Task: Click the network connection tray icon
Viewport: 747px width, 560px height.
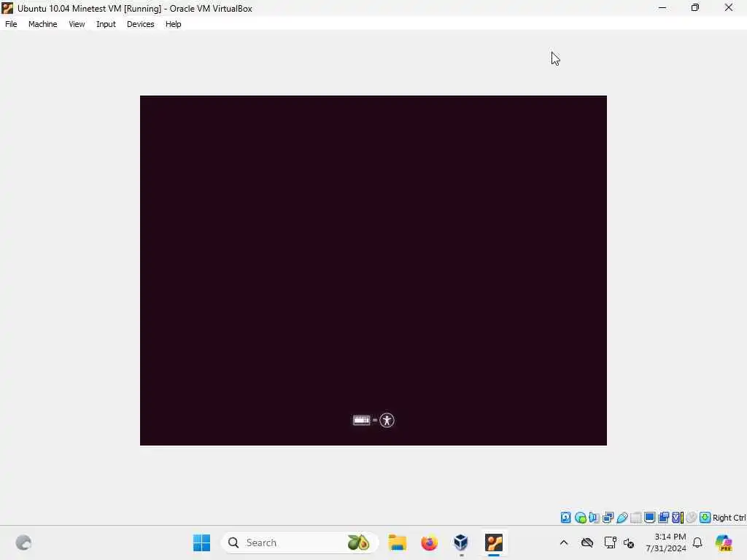Action: pyautogui.click(x=610, y=542)
